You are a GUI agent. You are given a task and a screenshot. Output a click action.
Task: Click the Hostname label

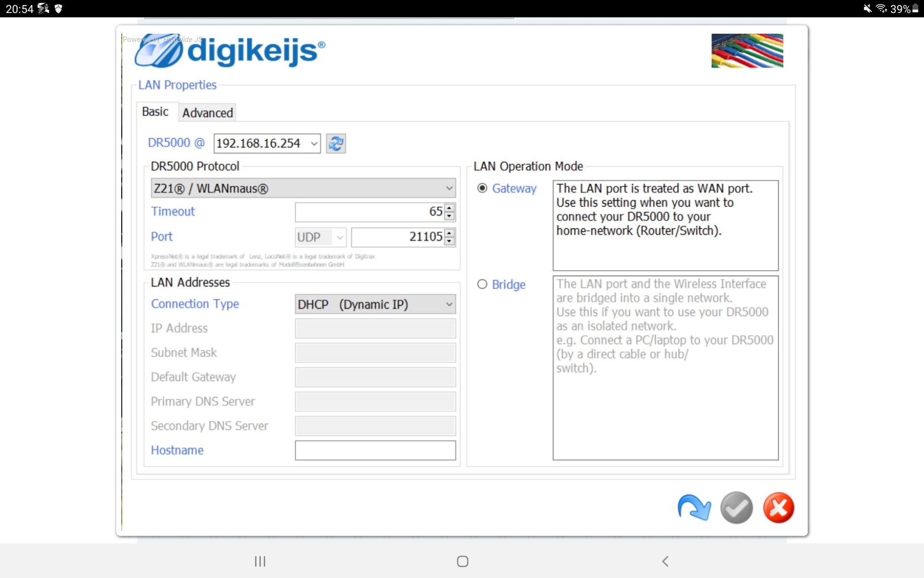tap(177, 450)
